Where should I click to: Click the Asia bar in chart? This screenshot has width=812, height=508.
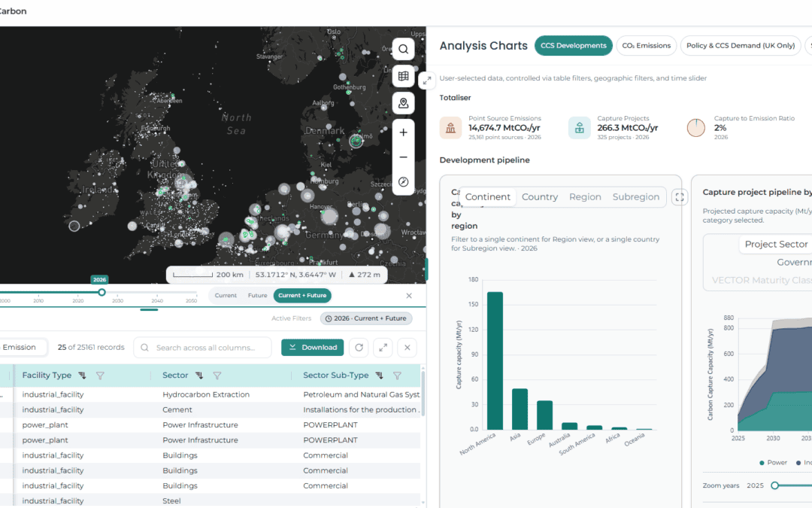pos(520,409)
